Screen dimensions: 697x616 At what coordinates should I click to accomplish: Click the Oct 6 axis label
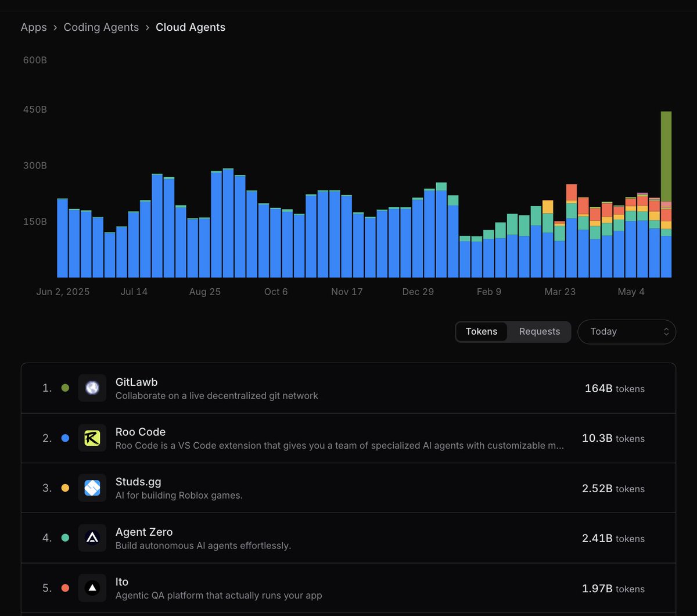(276, 292)
